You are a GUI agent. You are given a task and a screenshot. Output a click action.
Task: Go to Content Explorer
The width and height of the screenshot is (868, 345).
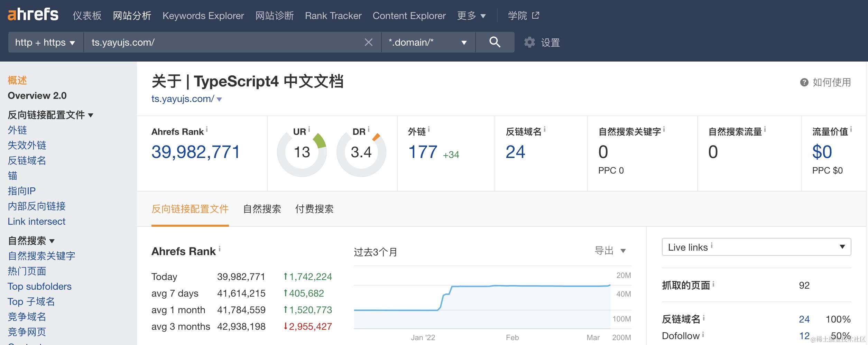click(409, 16)
